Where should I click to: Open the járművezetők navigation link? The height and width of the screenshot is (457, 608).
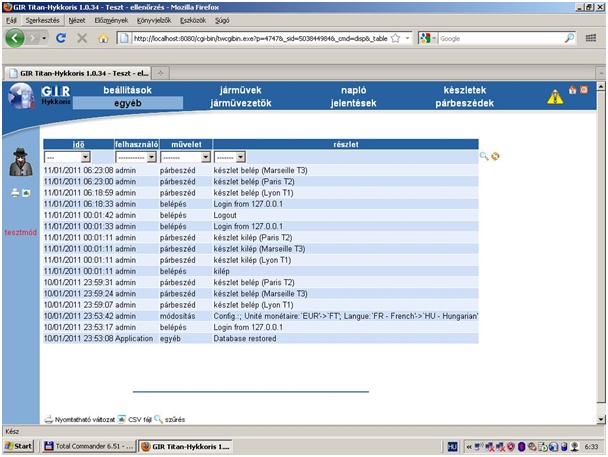240,103
